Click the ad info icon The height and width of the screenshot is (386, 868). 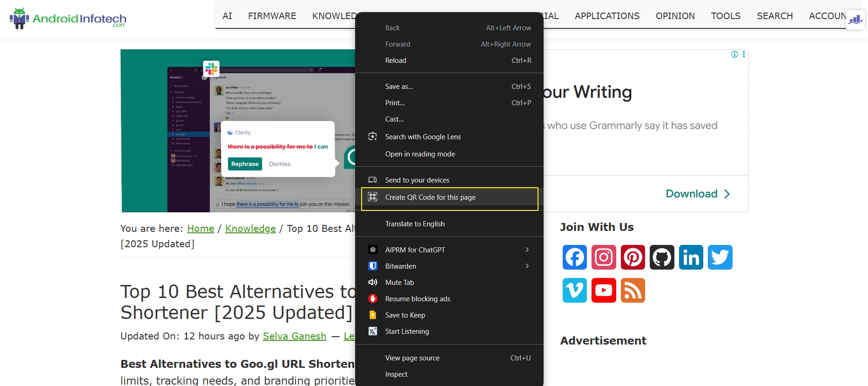click(734, 54)
